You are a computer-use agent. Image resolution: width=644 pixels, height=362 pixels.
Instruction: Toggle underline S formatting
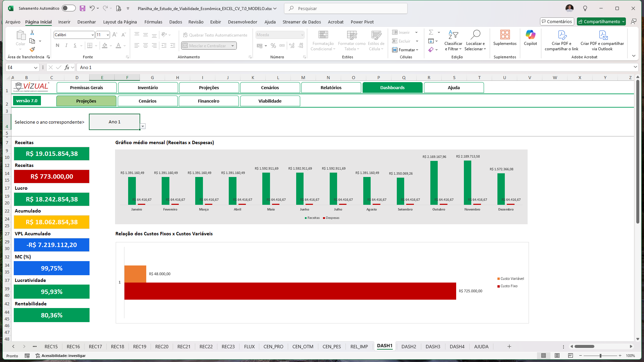75,46
